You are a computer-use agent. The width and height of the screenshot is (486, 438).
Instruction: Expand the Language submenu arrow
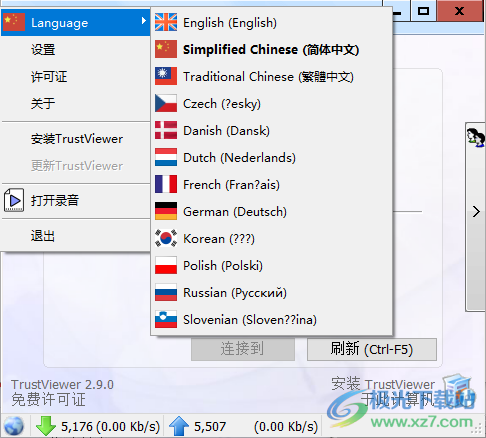[143, 21]
